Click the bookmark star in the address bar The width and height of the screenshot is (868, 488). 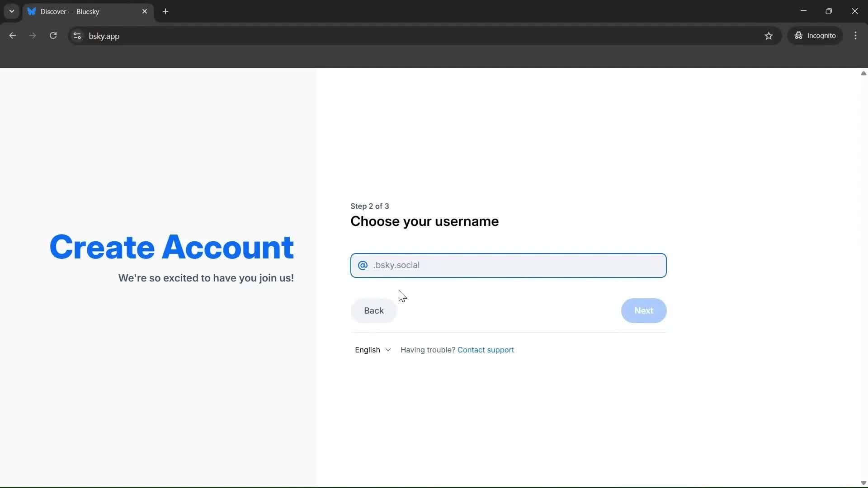769,36
